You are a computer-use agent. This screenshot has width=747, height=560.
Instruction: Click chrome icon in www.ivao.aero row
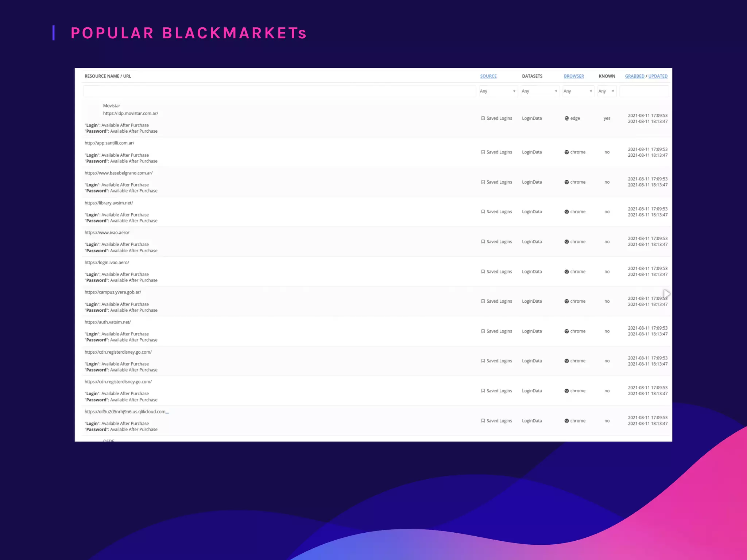coord(566,242)
